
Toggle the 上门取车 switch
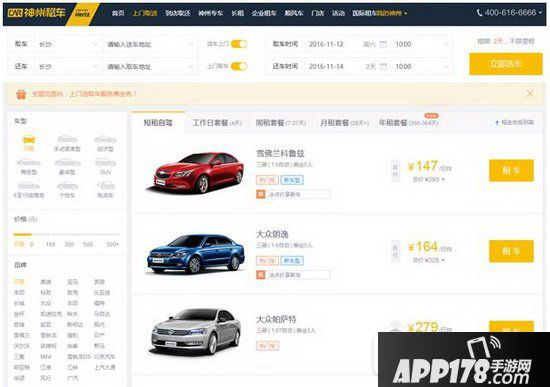(239, 66)
